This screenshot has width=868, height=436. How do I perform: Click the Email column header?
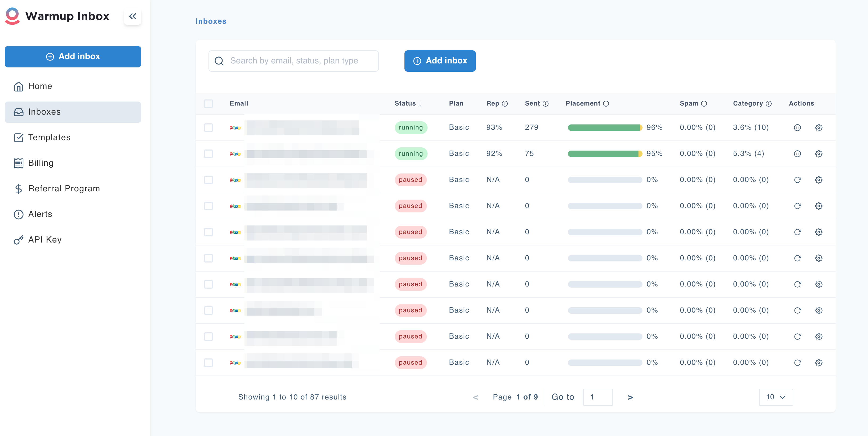pos(239,103)
